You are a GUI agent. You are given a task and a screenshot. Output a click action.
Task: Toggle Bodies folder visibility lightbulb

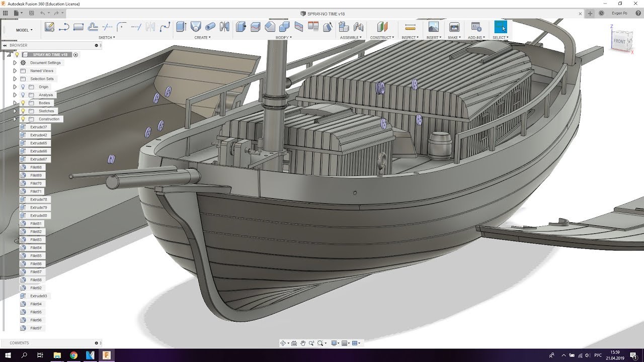[x=23, y=103]
